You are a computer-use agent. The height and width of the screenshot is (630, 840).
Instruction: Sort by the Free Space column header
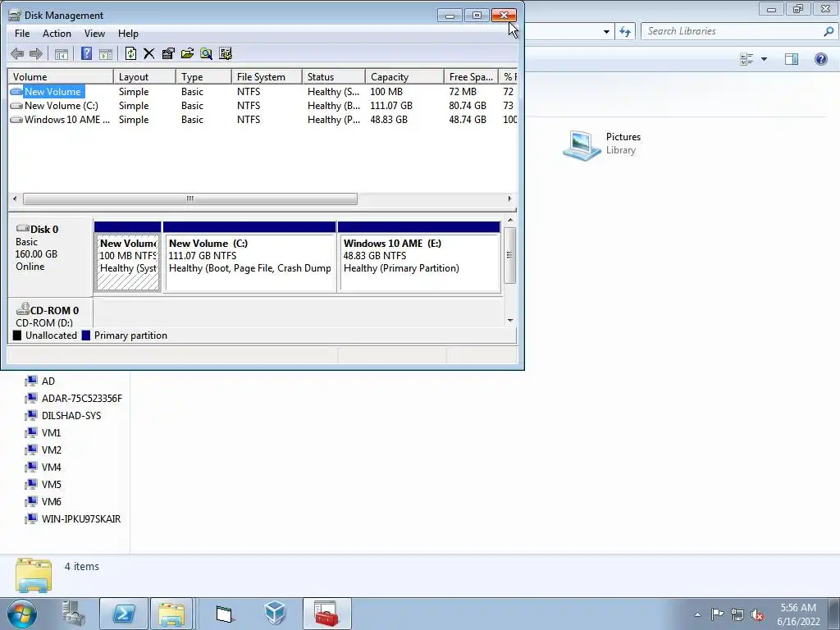pos(471,76)
